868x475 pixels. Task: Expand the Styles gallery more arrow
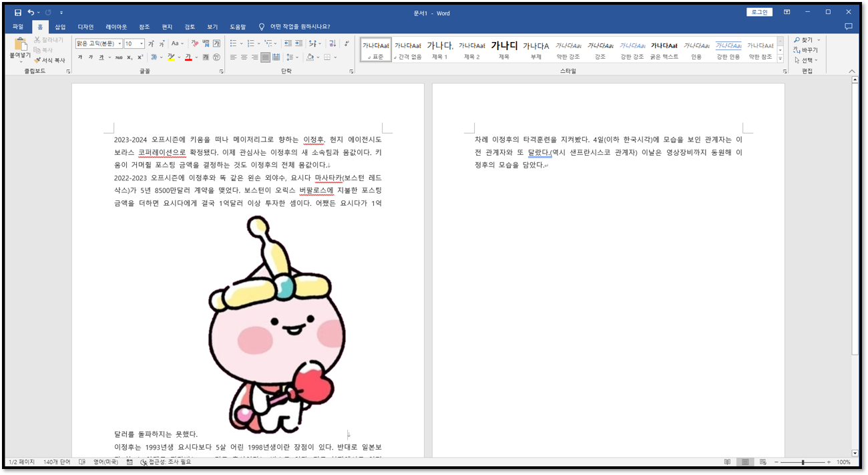(780, 59)
